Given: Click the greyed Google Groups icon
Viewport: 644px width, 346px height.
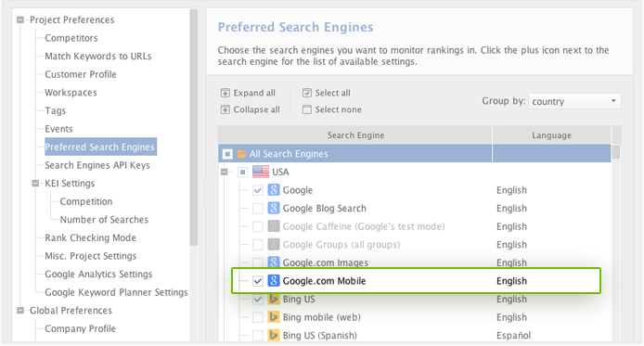Looking at the screenshot, I should (x=274, y=244).
